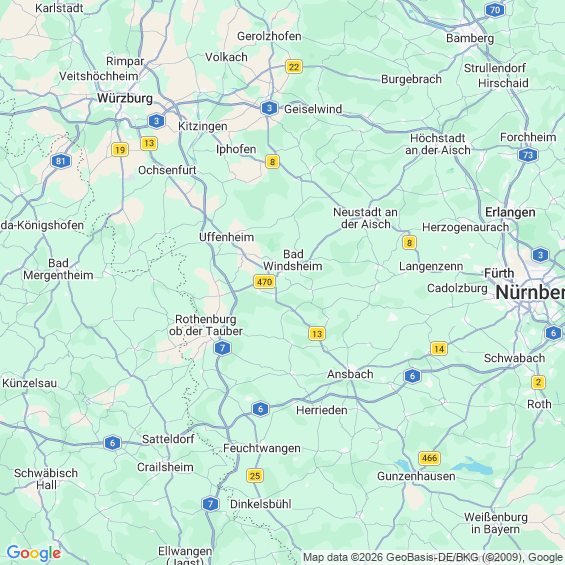
Task: Click the B19 road shield south of Würzburg
Action: pyautogui.click(x=120, y=149)
